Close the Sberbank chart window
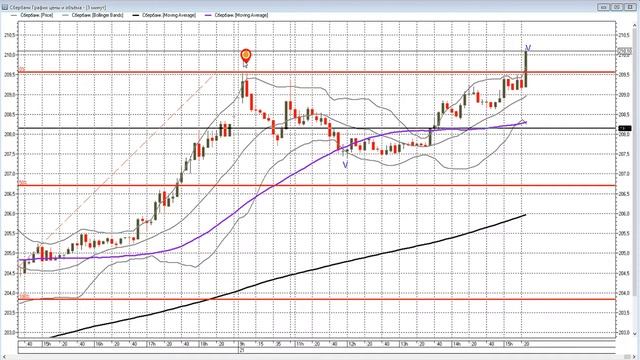Image resolution: width=640 pixels, height=360 pixels. (x=630, y=7)
